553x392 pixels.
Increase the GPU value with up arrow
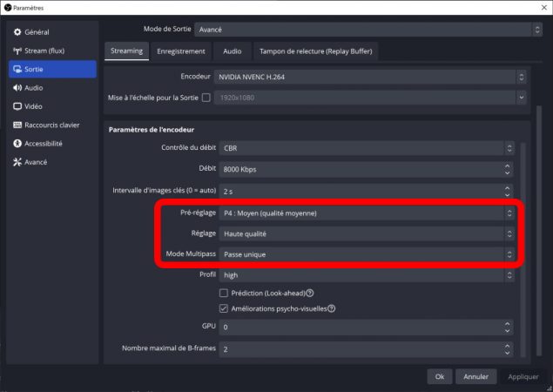coord(507,323)
